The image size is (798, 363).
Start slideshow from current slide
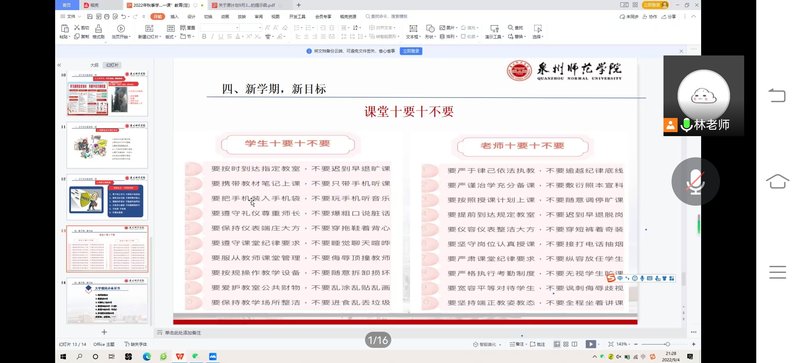click(121, 29)
